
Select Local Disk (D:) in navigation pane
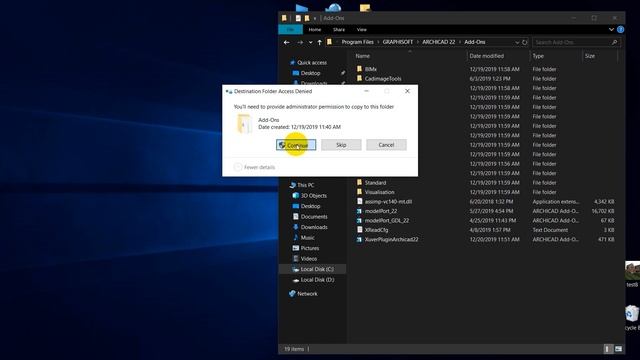point(317,280)
